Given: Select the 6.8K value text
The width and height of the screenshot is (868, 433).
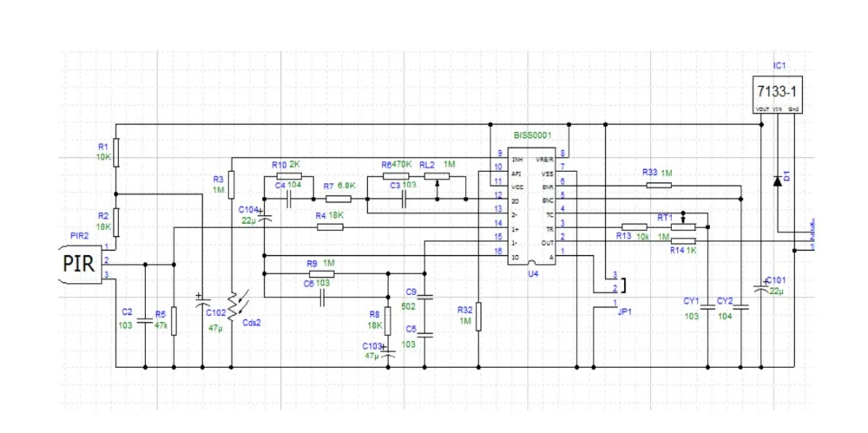Looking at the screenshot, I should tap(346, 186).
